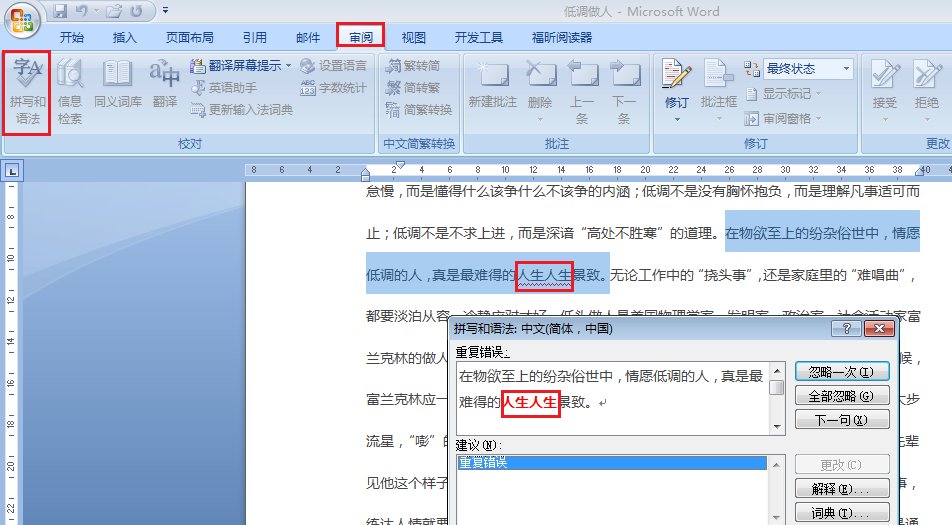Screen dimensions: 952x525
Task: Click 设置语言 option
Action: (333, 66)
